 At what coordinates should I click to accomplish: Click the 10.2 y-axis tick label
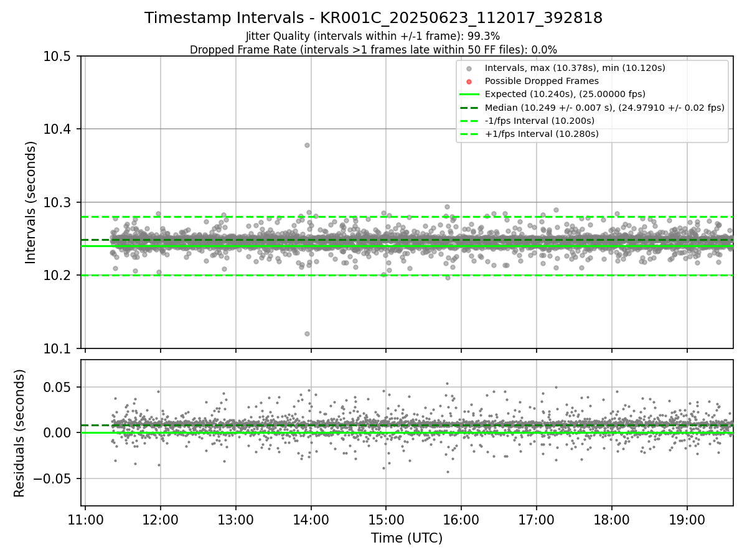click(x=59, y=276)
